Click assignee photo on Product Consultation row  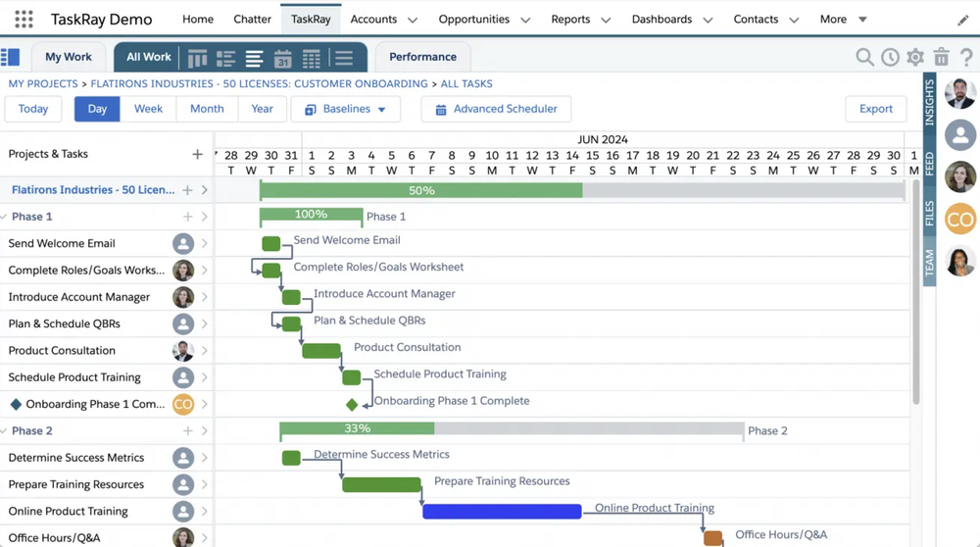click(183, 351)
